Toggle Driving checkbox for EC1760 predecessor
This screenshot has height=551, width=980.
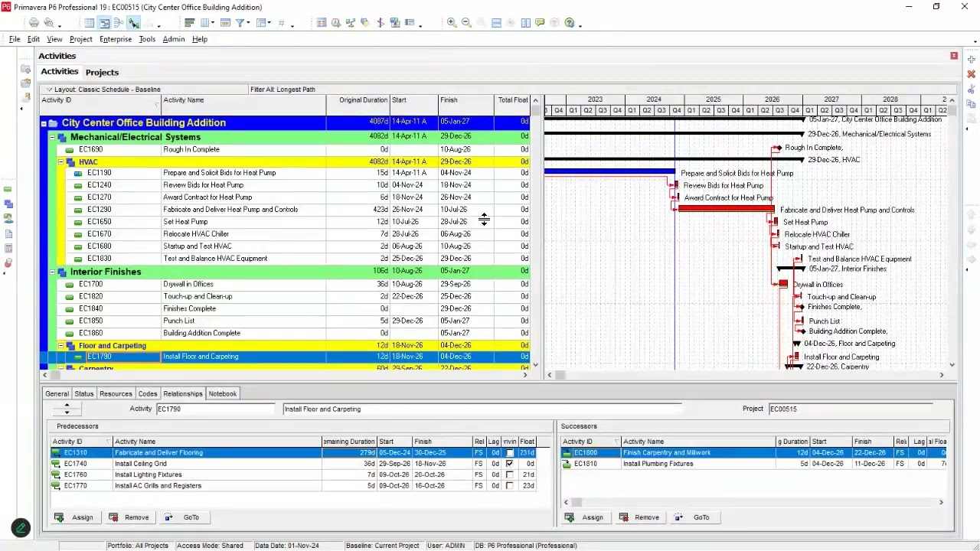click(509, 474)
